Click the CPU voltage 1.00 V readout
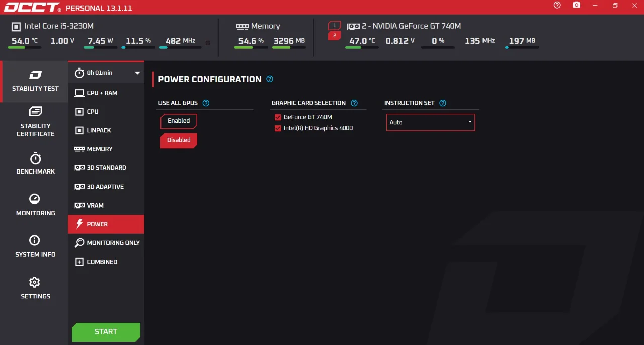Screen dimensions: 644x345 coord(62,41)
